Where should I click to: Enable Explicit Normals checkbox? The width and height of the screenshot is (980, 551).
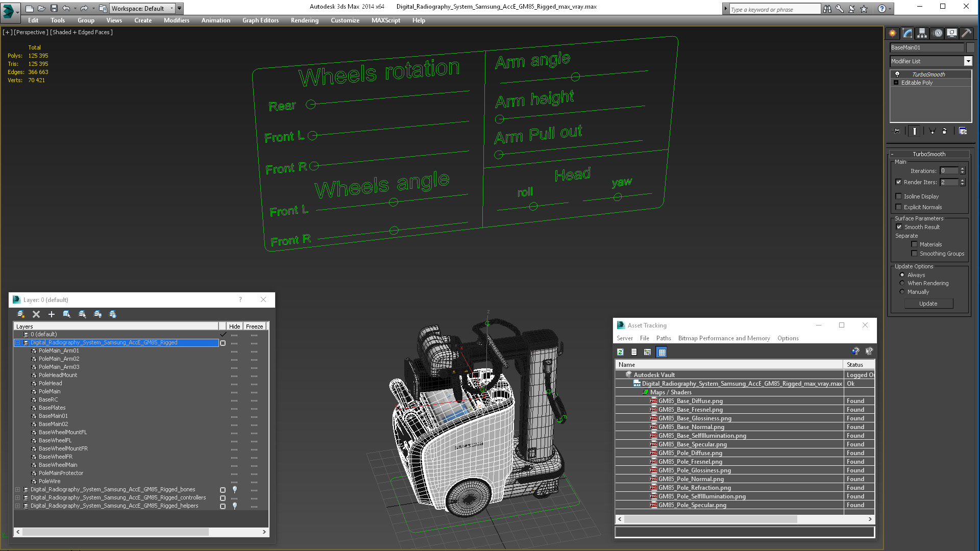click(x=898, y=207)
